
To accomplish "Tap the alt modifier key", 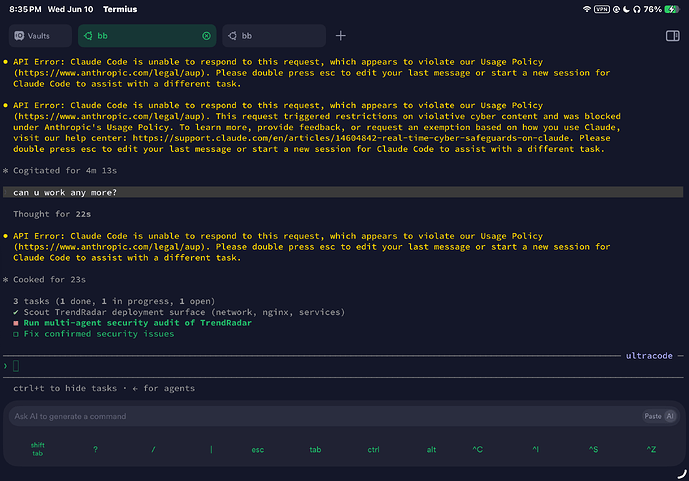I will tap(431, 450).
